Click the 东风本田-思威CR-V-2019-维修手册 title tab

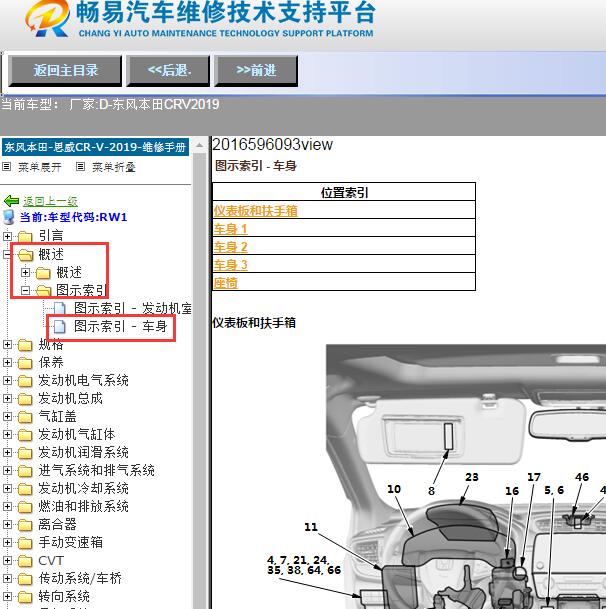[95, 147]
